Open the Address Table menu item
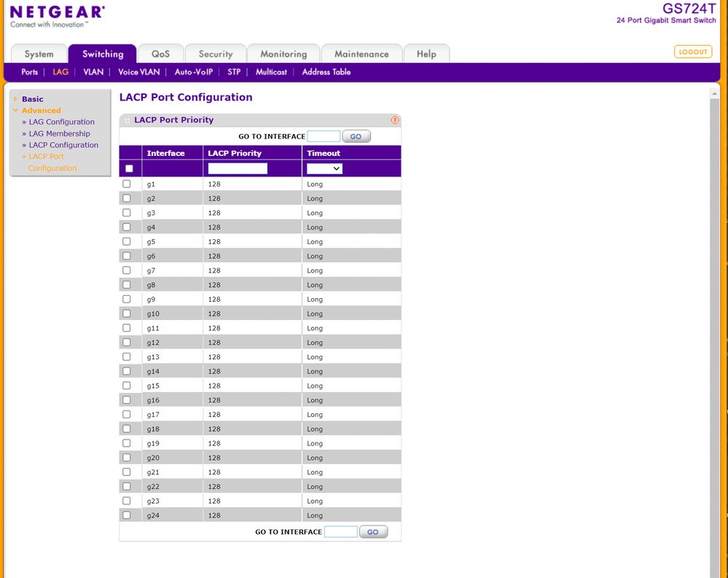This screenshot has width=728, height=578. [326, 72]
